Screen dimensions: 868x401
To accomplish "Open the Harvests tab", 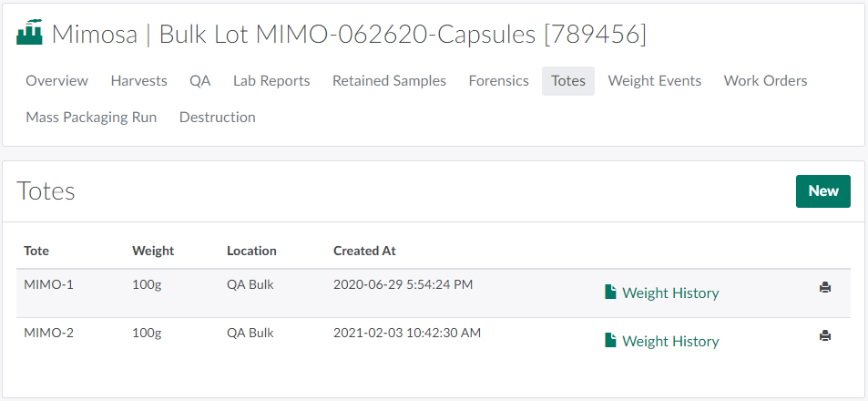I will [x=138, y=81].
